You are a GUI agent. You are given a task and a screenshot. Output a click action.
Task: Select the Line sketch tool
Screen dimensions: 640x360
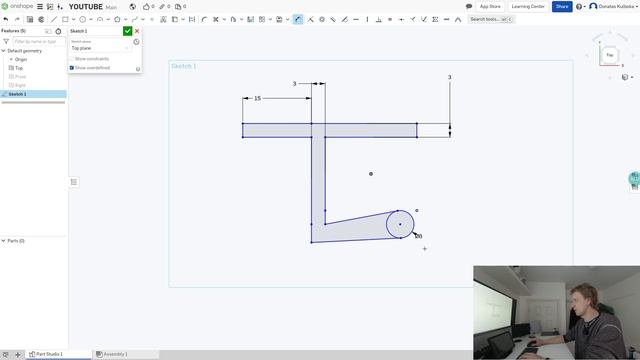54,19
